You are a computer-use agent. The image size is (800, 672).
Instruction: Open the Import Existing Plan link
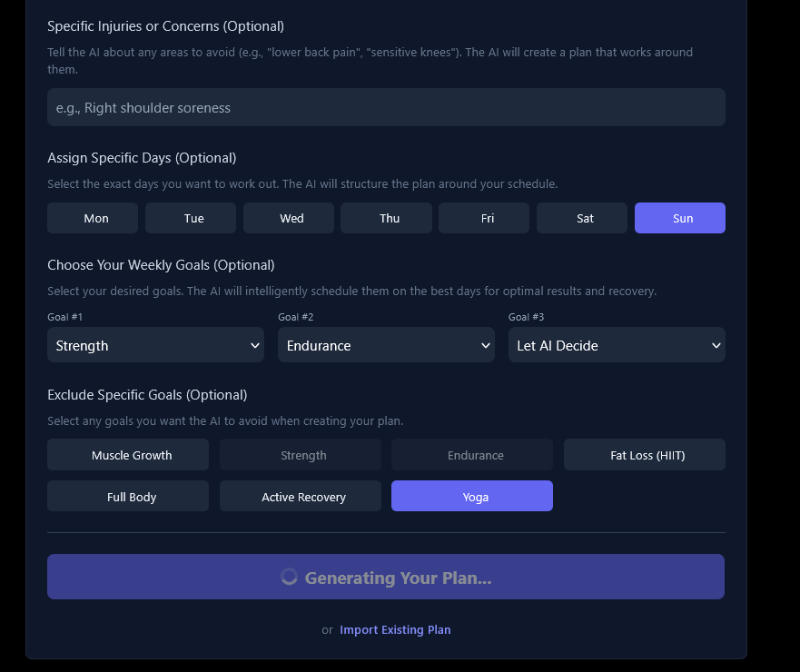point(395,629)
